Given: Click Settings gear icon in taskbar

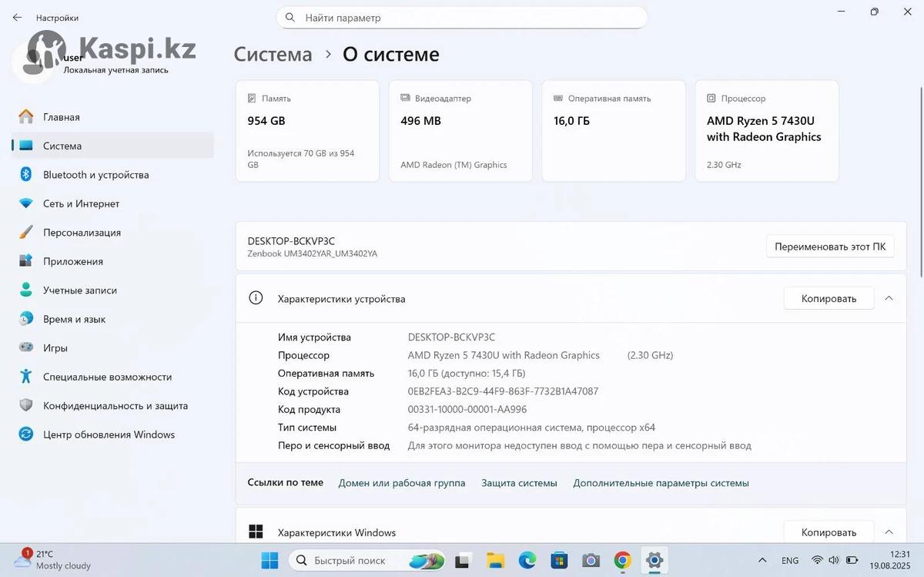Looking at the screenshot, I should click(x=654, y=560).
